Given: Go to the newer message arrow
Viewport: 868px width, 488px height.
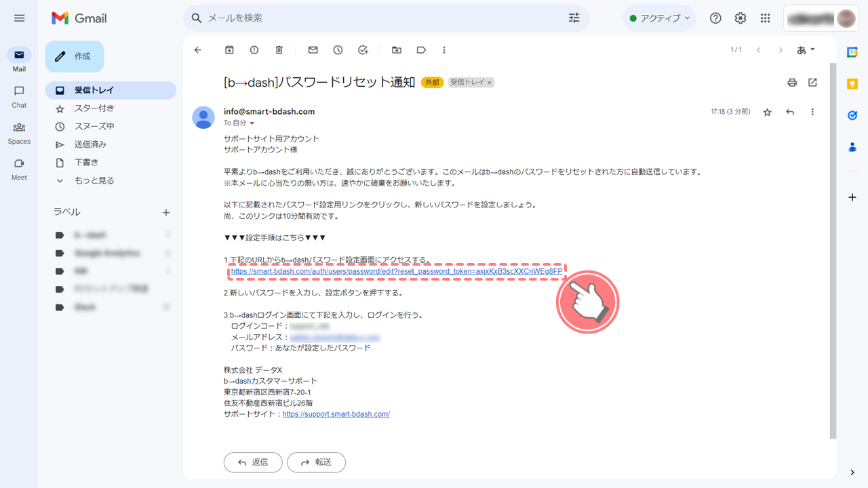Looking at the screenshot, I should tap(758, 49).
